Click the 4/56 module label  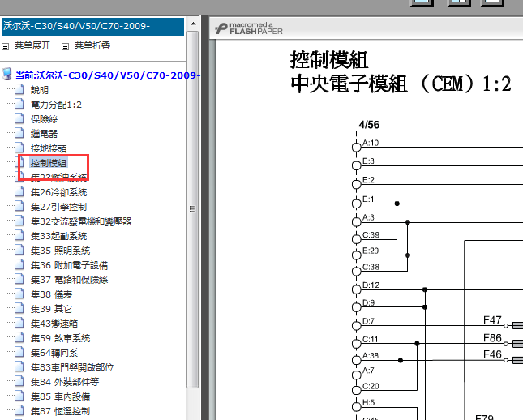(x=369, y=125)
